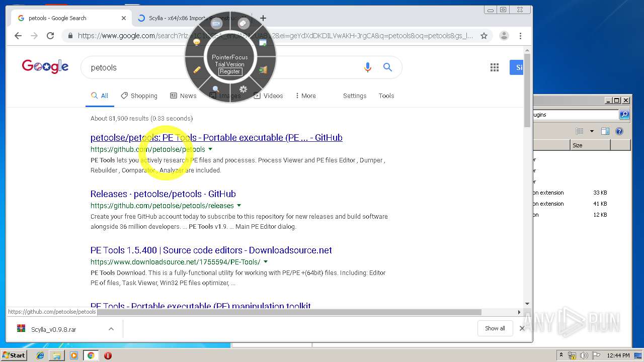
Task: Open the Google apps grid
Action: [x=495, y=67]
